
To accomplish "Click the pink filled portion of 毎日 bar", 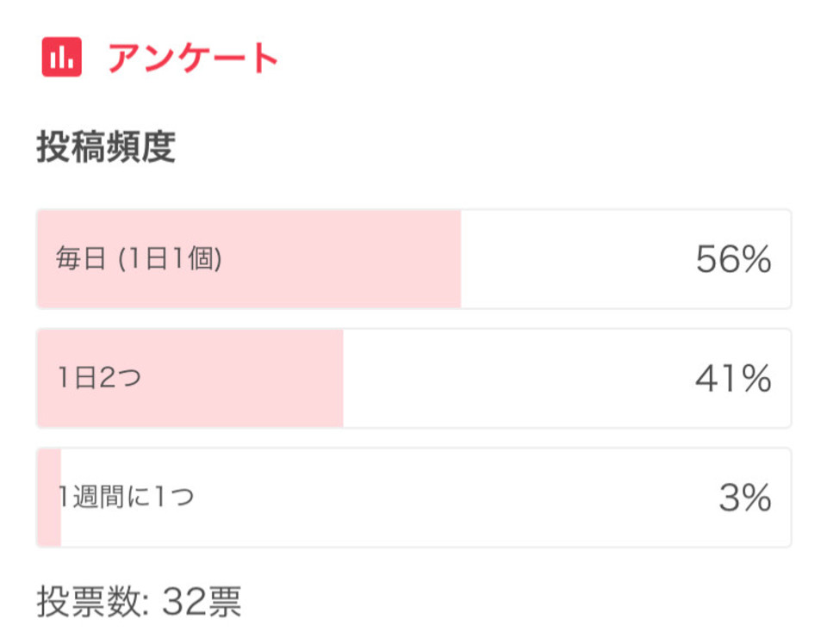I will pos(249,259).
